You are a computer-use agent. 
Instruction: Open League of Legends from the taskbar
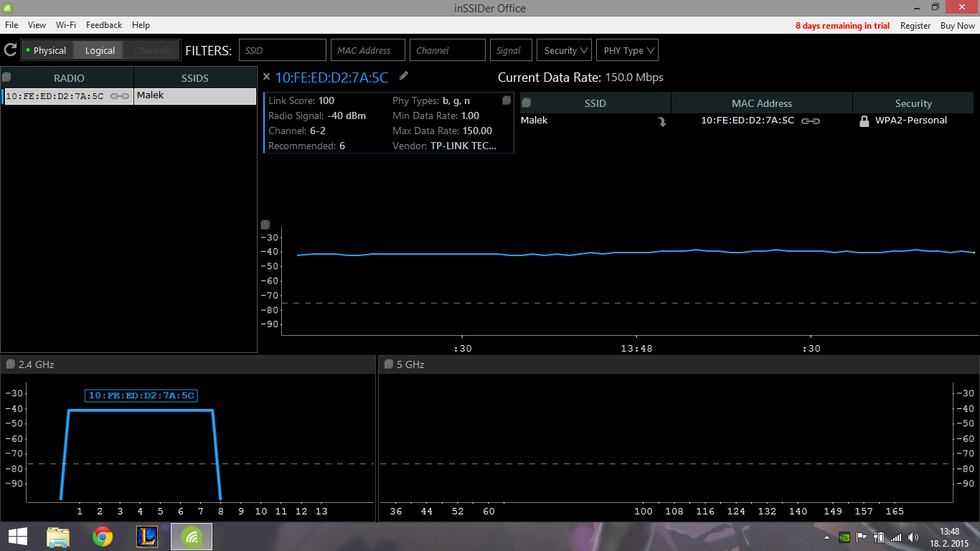click(147, 537)
